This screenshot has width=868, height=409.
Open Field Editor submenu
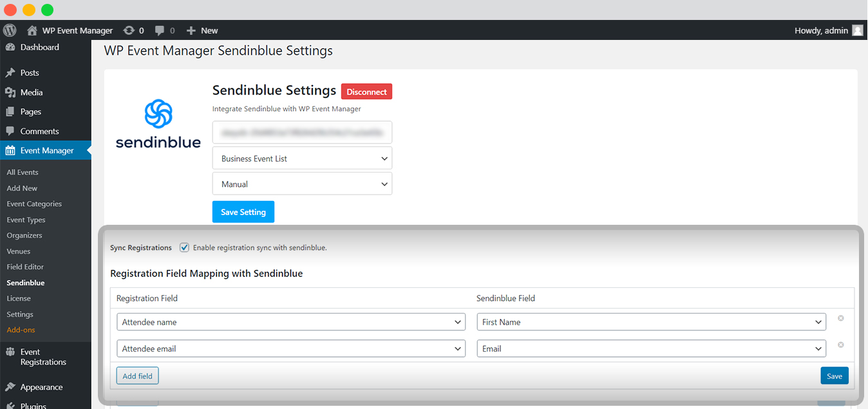click(25, 267)
